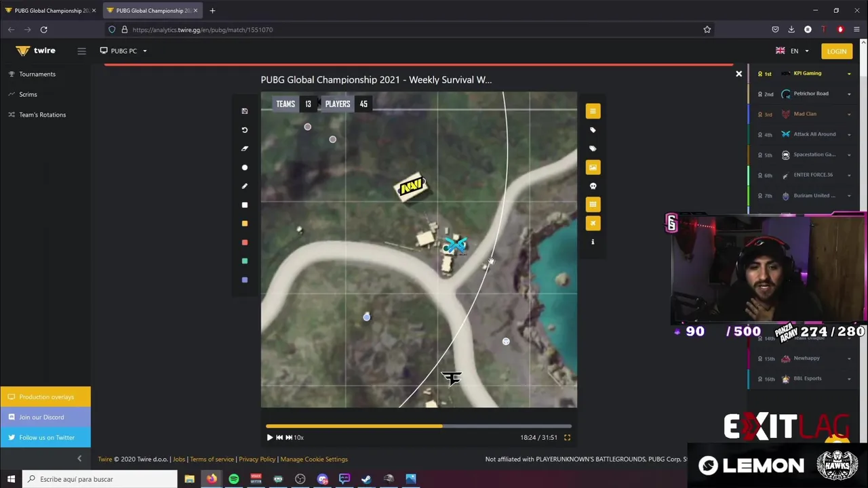Collapse the sidebar with the left chevron

tap(79, 459)
